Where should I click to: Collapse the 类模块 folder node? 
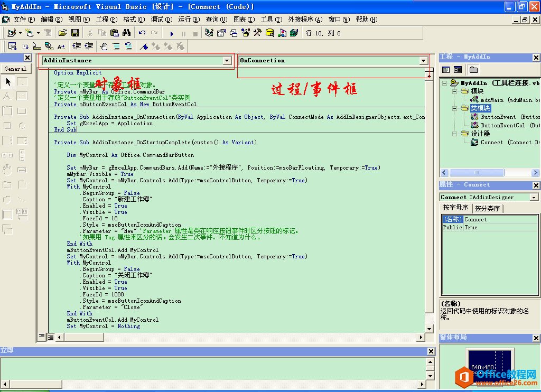click(x=455, y=108)
